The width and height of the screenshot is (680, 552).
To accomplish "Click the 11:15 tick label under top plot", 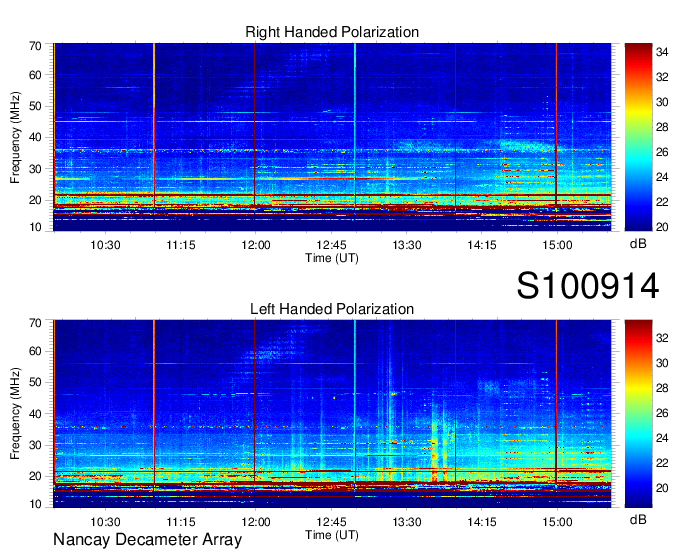I will tap(181, 245).
